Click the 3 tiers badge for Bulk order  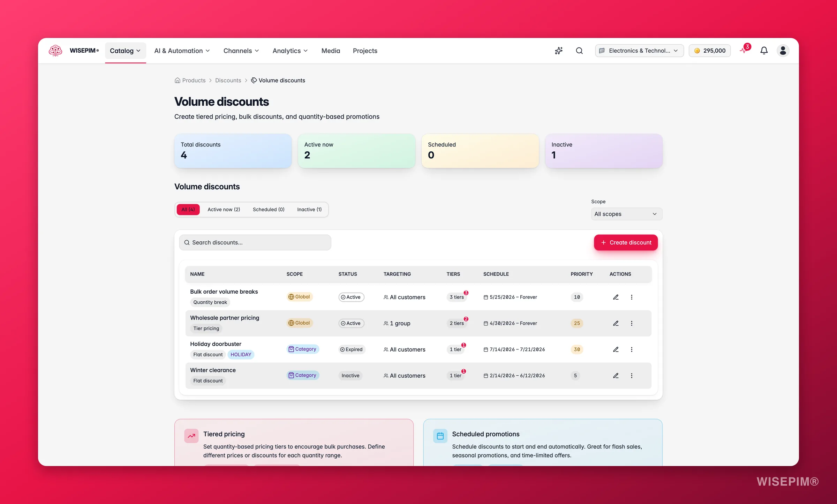coord(457,297)
